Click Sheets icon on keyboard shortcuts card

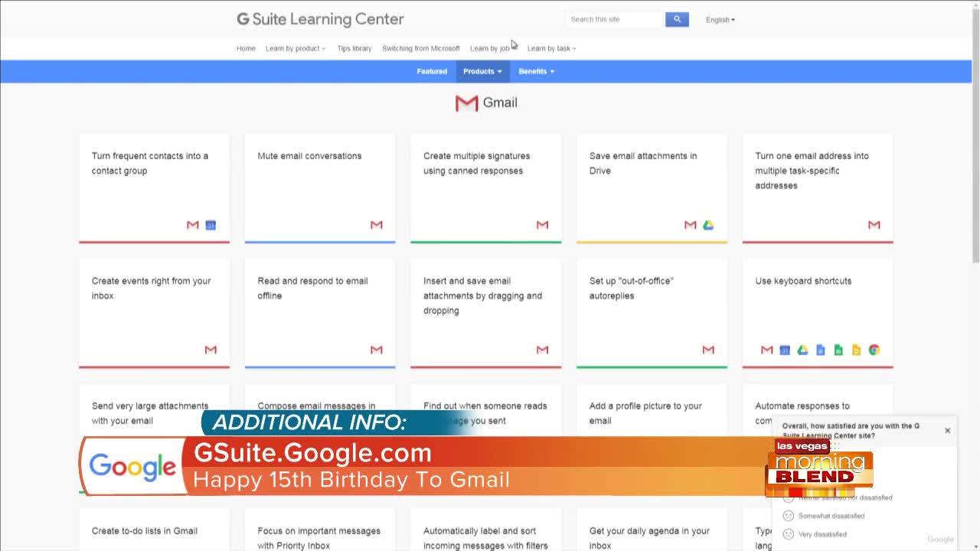pos(838,350)
